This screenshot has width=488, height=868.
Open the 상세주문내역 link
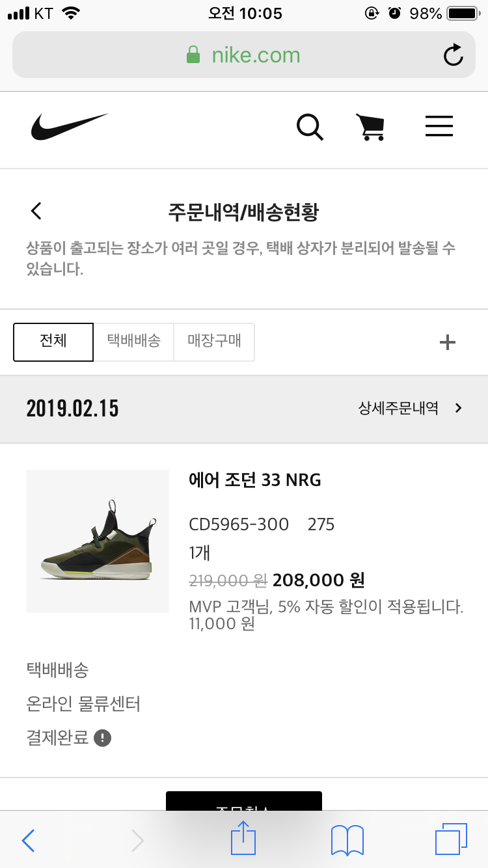[x=398, y=408]
